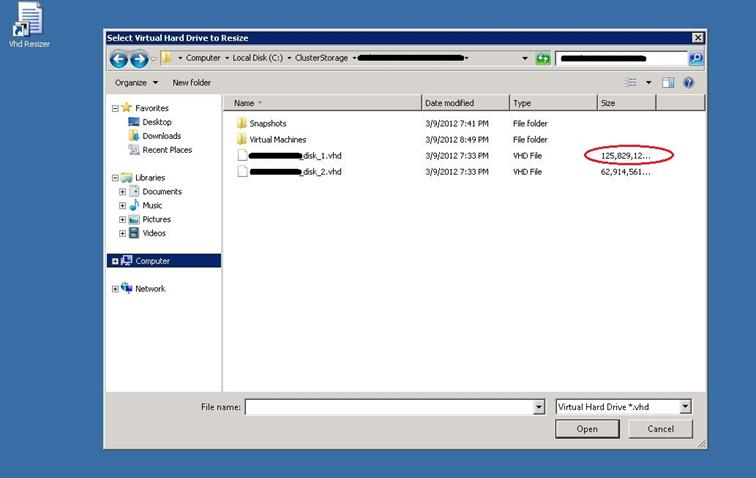Click the Cancel button
Viewport: 756px width, 478px height.
(660, 429)
